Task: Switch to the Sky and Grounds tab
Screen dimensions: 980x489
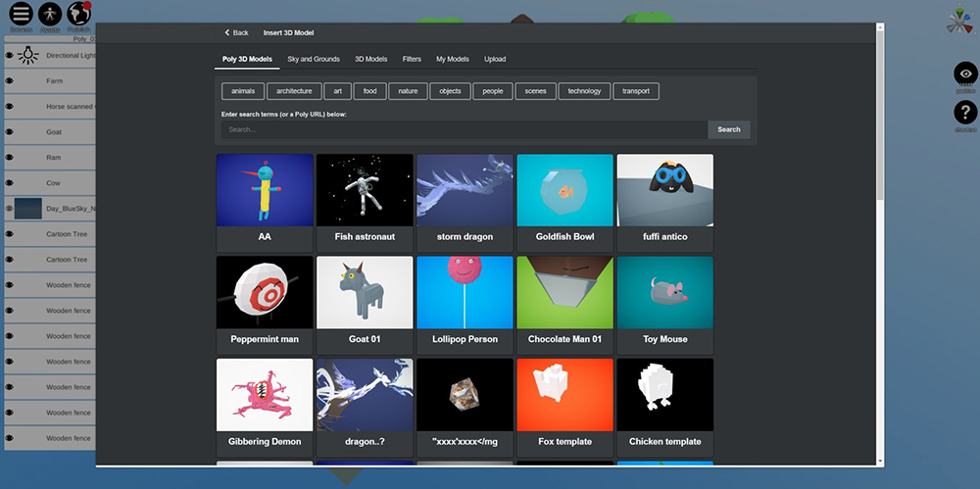Action: pos(314,59)
